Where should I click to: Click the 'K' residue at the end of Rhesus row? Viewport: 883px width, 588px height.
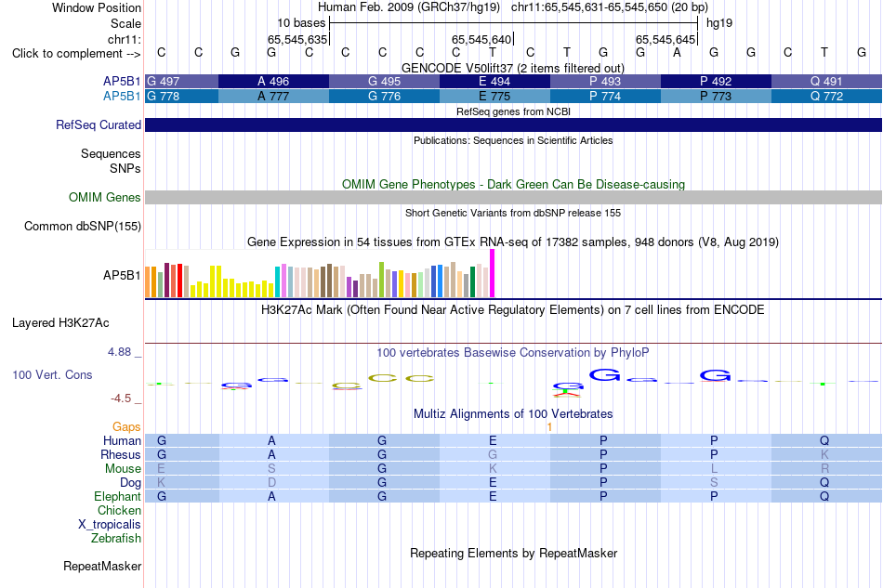(x=824, y=454)
